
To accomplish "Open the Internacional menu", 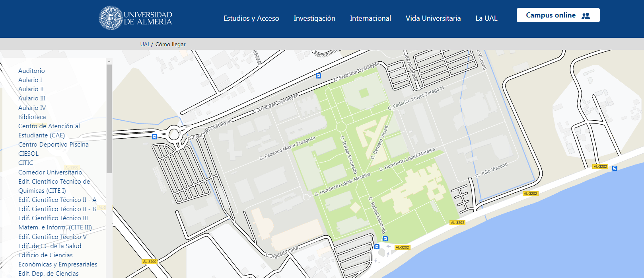I will tap(370, 18).
